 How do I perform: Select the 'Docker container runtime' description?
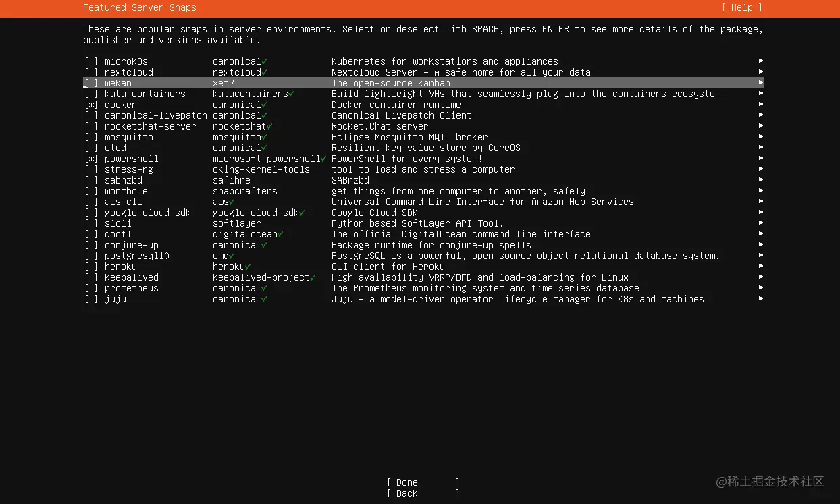coord(396,105)
